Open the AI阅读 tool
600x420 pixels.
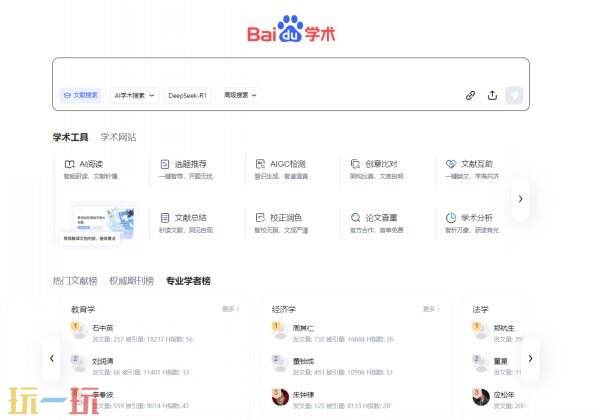coord(92,169)
